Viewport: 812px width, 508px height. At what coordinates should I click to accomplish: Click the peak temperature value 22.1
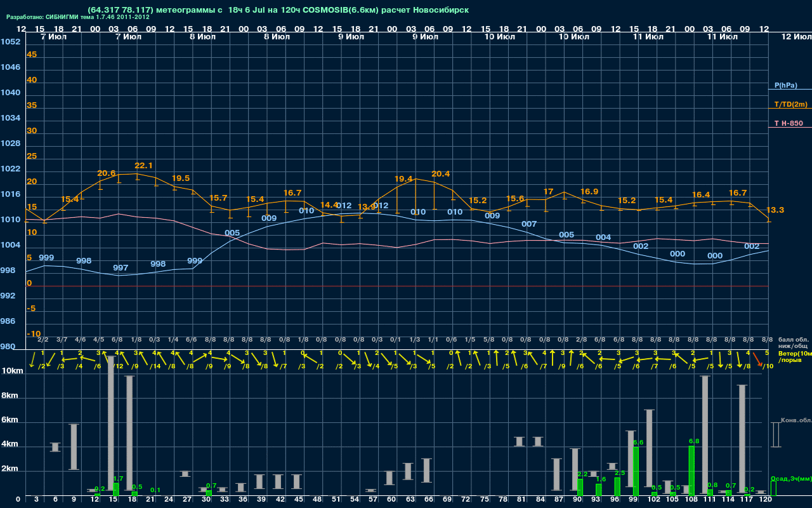[143, 166]
